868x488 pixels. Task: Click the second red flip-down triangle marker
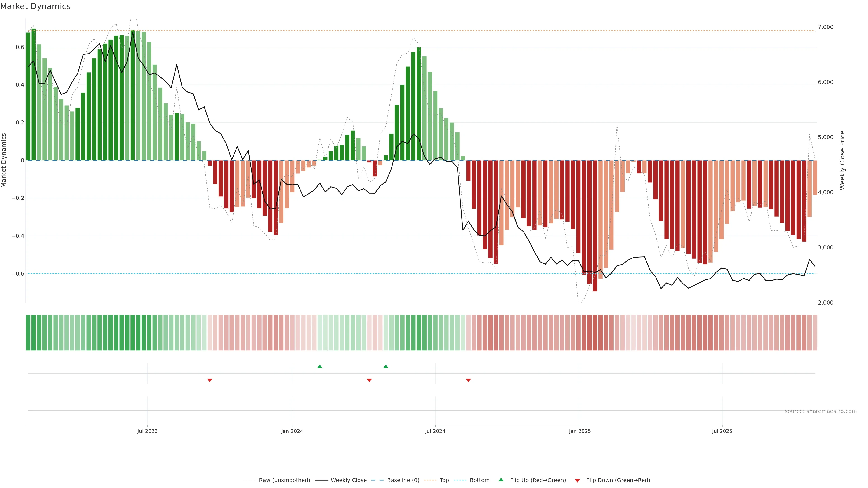369,380
